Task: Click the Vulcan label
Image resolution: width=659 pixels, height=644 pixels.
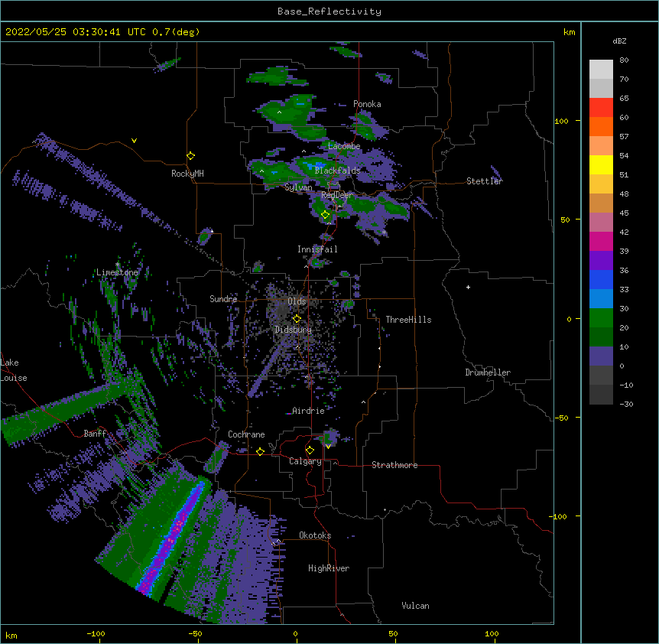Action: point(415,606)
